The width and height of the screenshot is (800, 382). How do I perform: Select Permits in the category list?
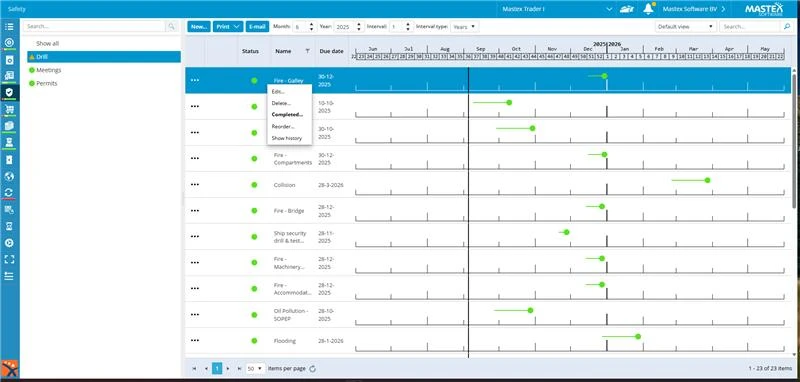pos(46,83)
